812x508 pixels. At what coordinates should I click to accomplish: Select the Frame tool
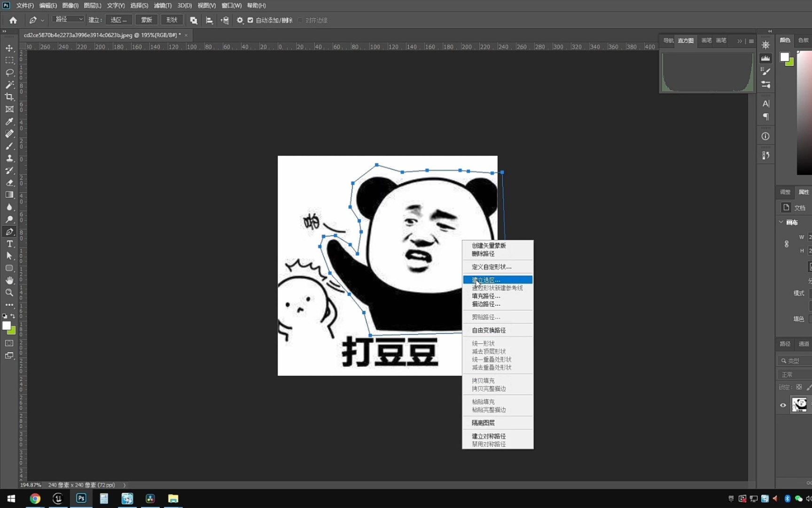coord(9,109)
